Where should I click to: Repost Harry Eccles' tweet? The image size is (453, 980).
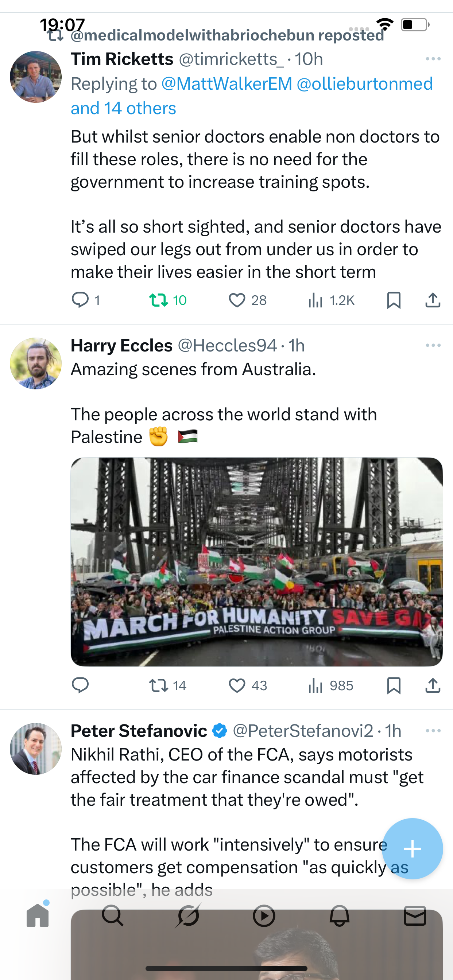(x=158, y=685)
